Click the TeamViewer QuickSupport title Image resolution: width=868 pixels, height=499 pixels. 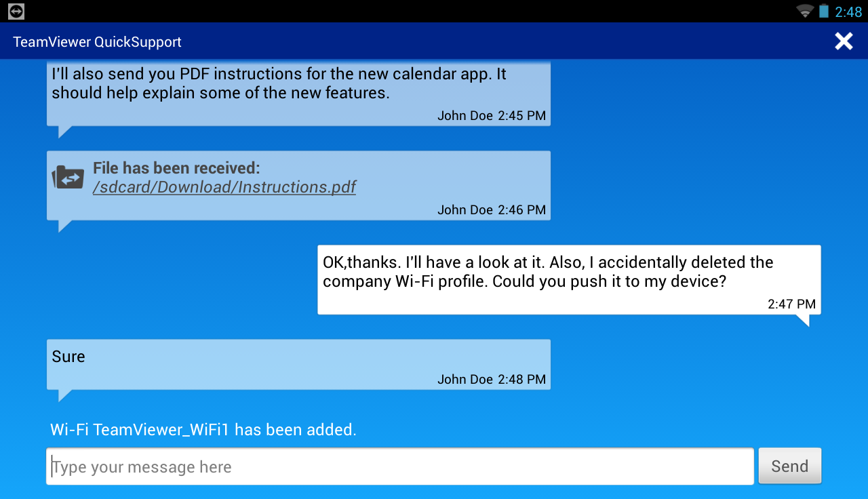point(98,42)
